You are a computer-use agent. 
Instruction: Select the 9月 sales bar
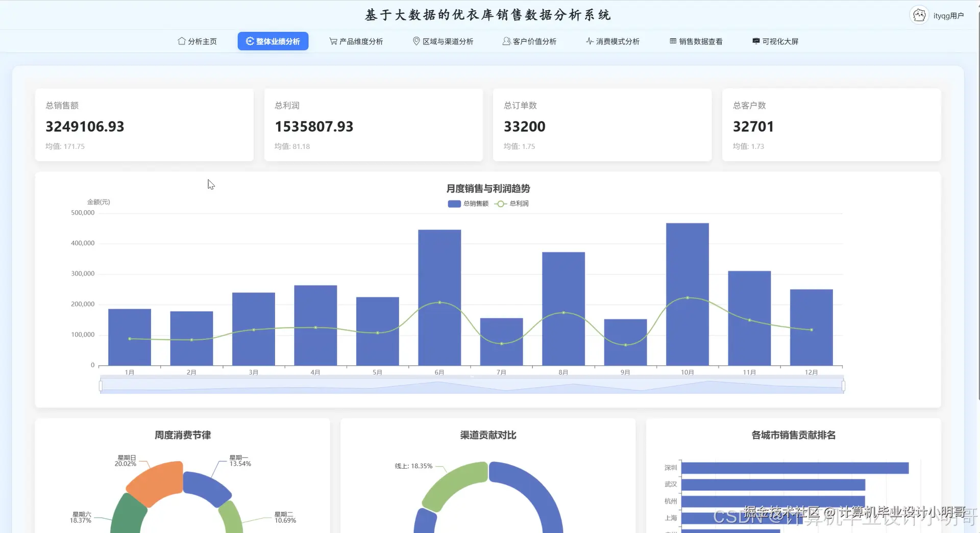pyautogui.click(x=625, y=342)
